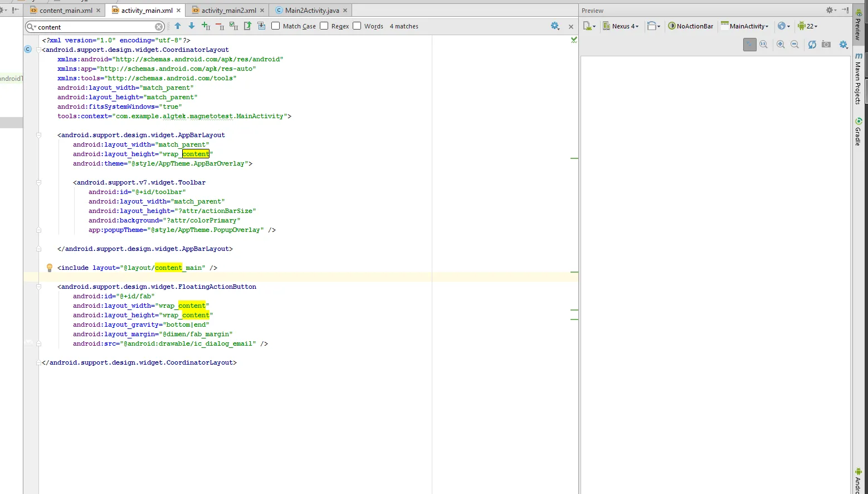868x494 pixels.
Task: Close the activity_main2.xml tab
Action: 262,11
